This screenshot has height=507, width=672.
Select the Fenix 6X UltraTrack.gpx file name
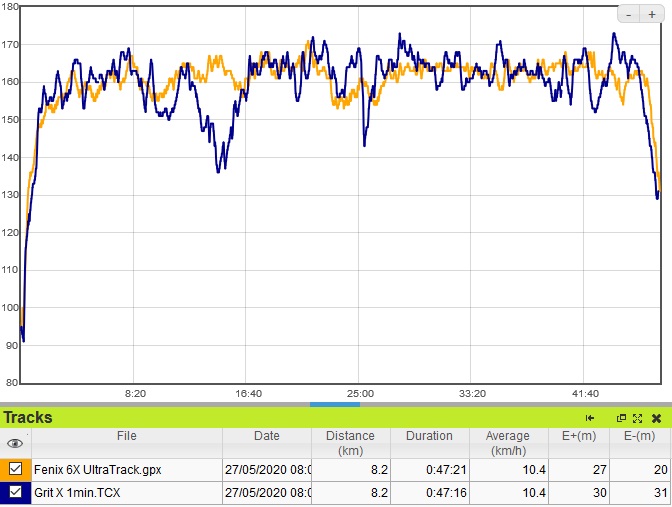click(x=98, y=469)
